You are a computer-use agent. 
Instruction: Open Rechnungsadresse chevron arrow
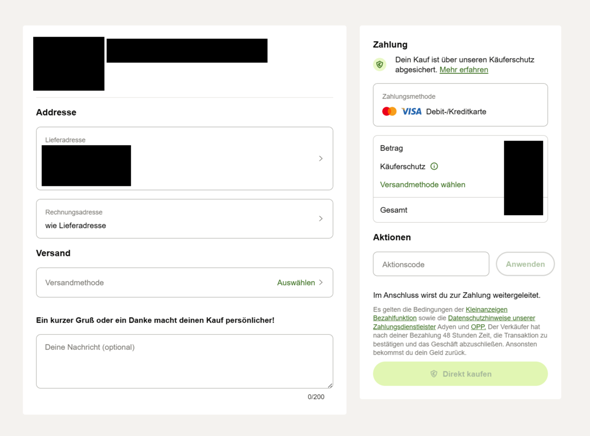321,219
